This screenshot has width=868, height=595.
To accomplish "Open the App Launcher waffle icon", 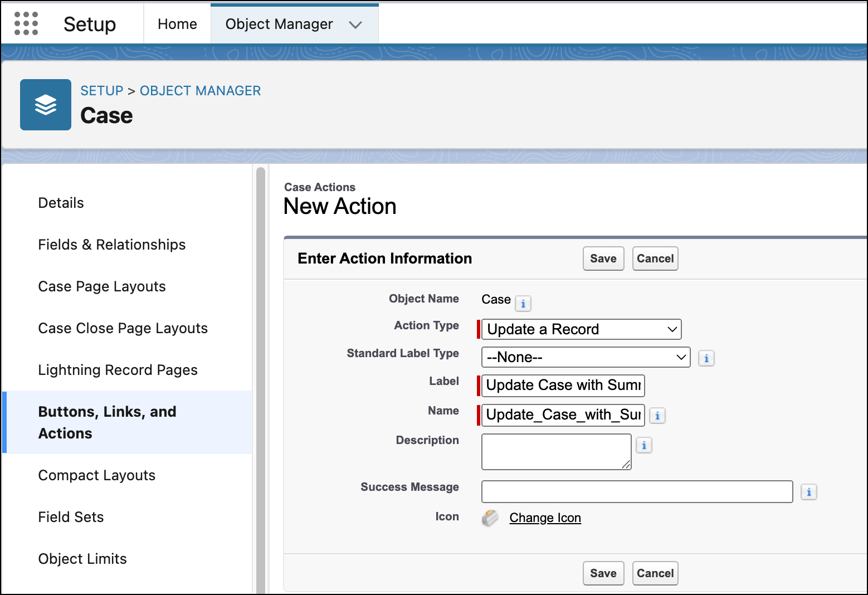I will point(26,23).
